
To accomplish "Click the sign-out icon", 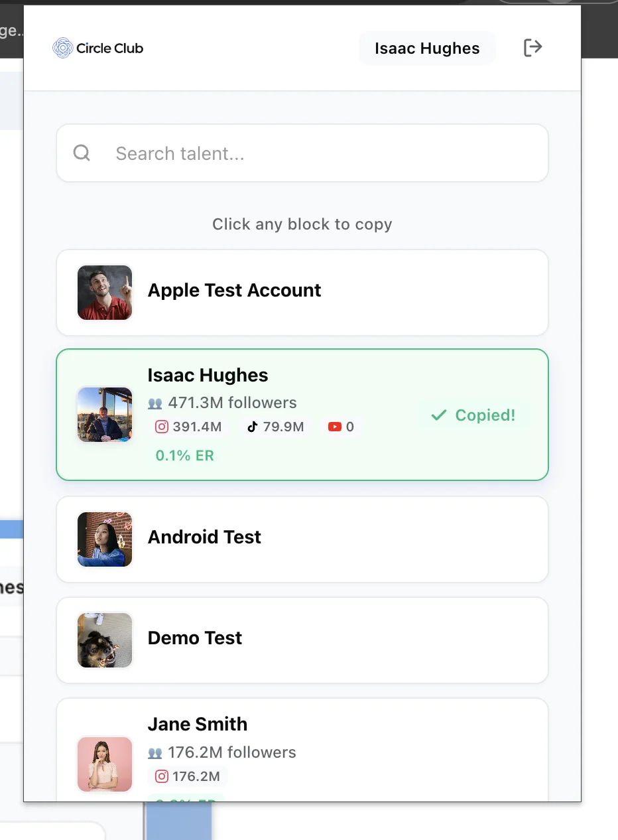I will (532, 47).
